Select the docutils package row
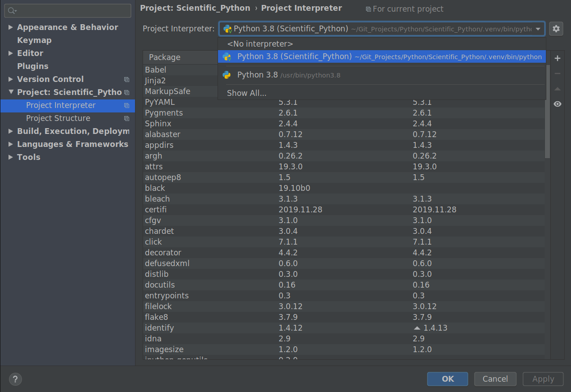This screenshot has height=392, width=571. [x=344, y=285]
